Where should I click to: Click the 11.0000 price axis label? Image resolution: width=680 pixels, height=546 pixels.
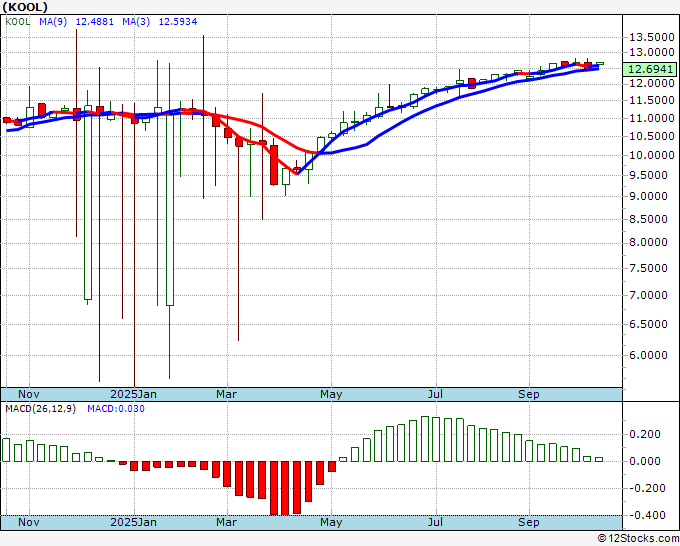click(651, 118)
